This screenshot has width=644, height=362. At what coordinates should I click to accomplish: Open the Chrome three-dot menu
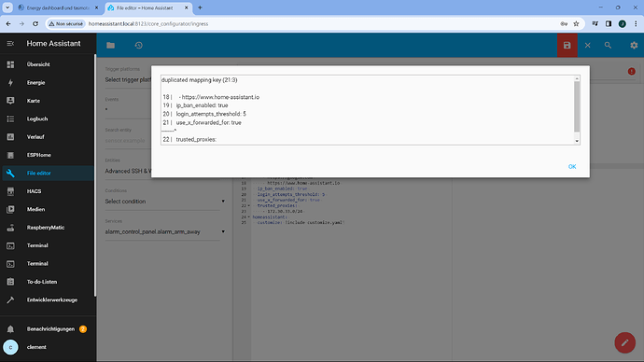click(636, 24)
